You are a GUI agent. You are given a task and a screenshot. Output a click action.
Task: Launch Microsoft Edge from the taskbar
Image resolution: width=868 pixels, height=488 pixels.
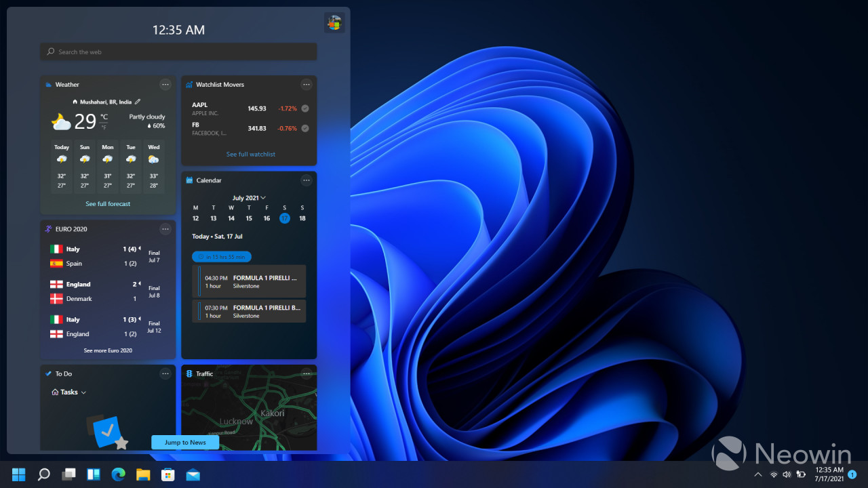point(118,474)
